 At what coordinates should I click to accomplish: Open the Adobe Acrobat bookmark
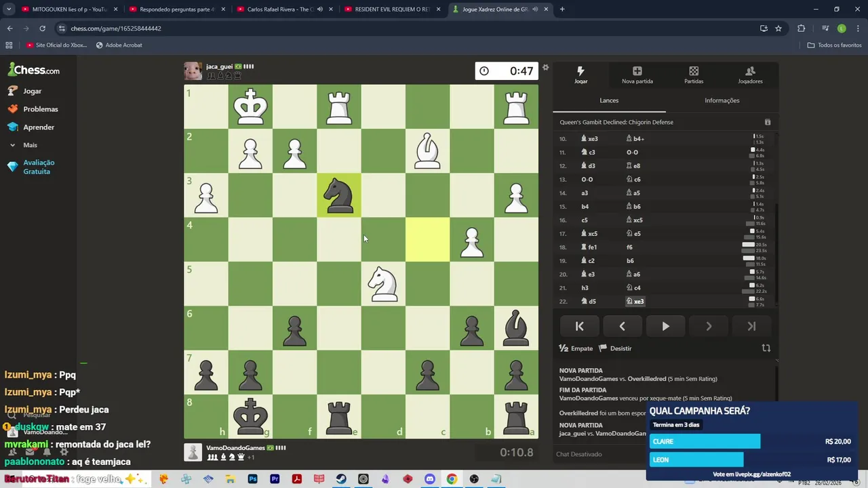click(119, 45)
